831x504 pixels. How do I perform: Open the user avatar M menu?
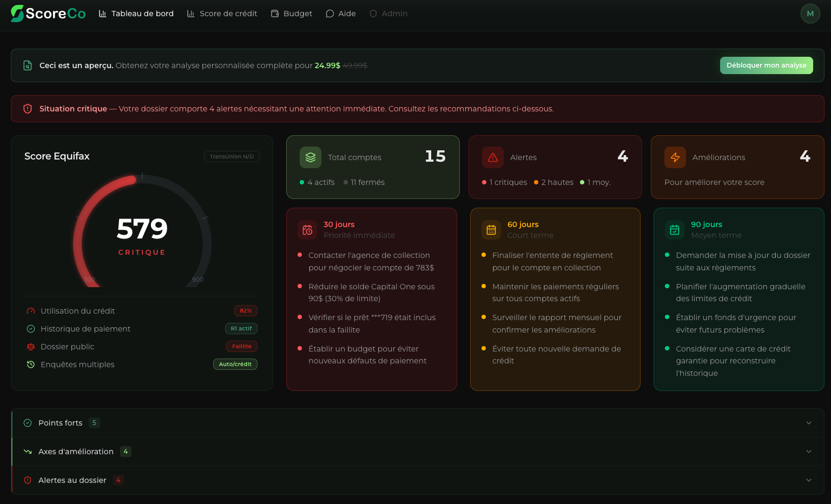810,14
